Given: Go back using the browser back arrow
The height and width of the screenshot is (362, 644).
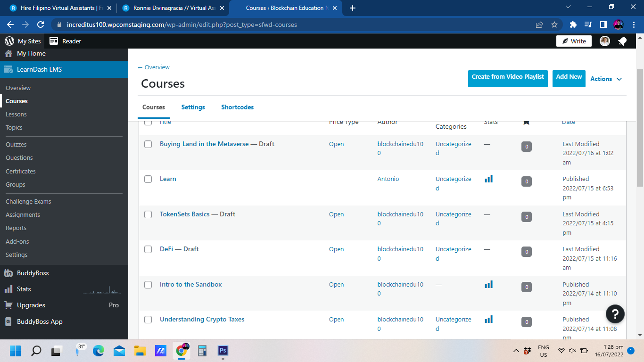Looking at the screenshot, I should coord(10,25).
